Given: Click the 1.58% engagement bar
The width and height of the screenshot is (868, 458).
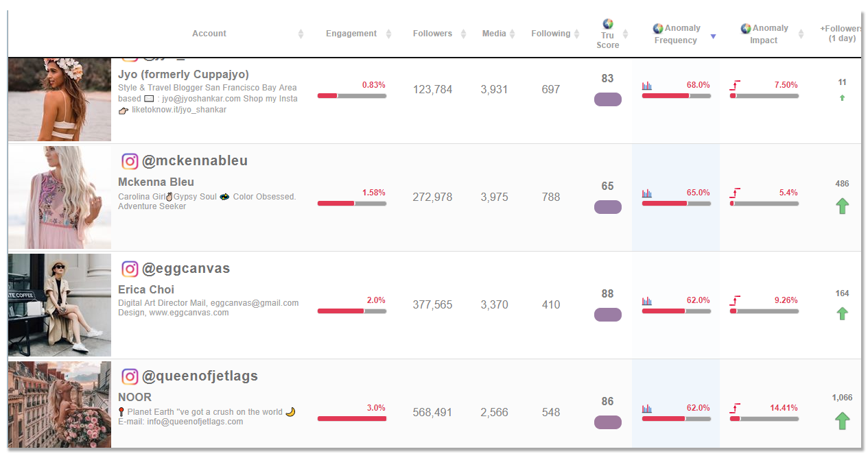Looking at the screenshot, I should pos(352,204).
